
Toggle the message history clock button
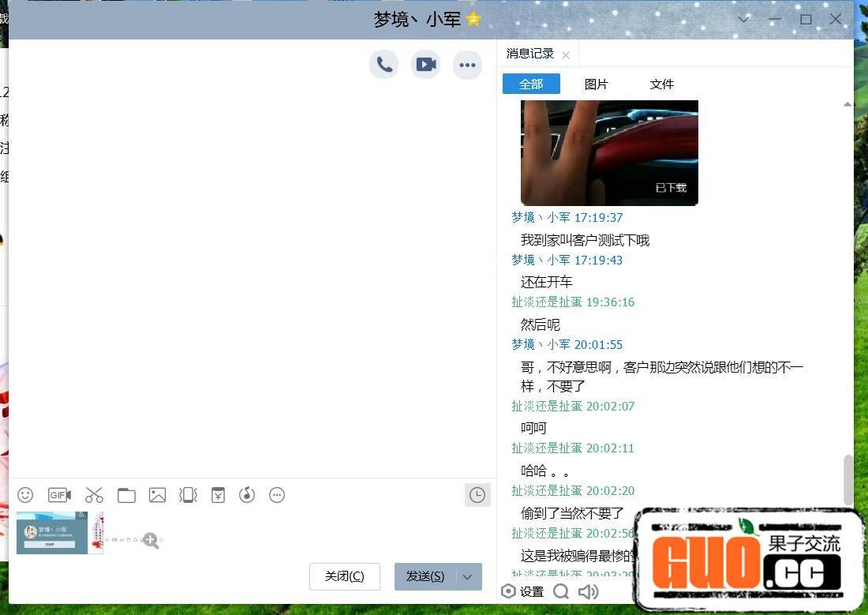(477, 495)
